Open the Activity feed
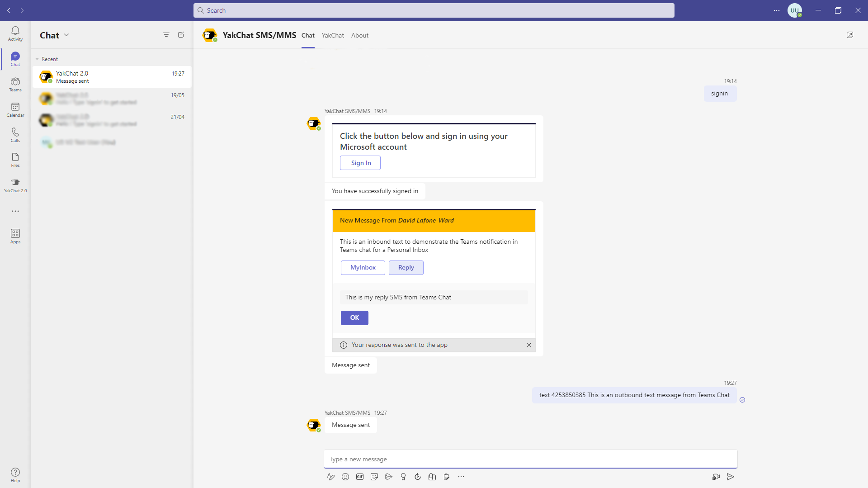The height and width of the screenshot is (488, 868). point(15,33)
